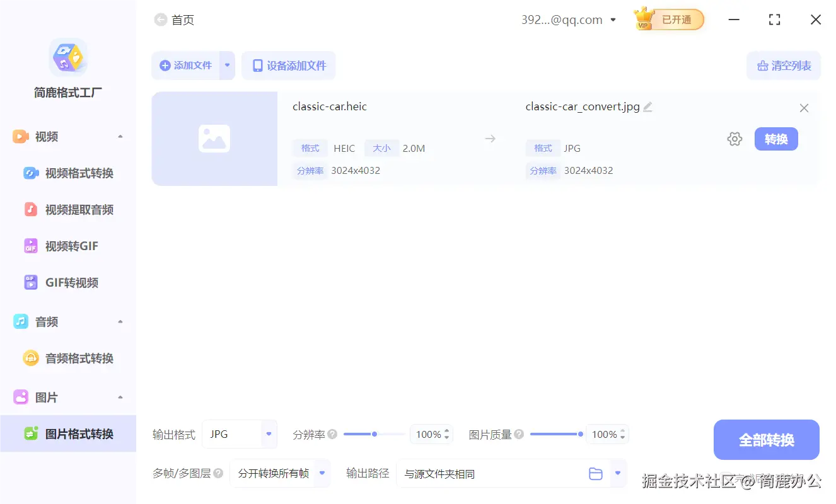Expand the 分开转换所有帧 dropdown
The width and height of the screenshot is (836, 504).
pyautogui.click(x=280, y=473)
